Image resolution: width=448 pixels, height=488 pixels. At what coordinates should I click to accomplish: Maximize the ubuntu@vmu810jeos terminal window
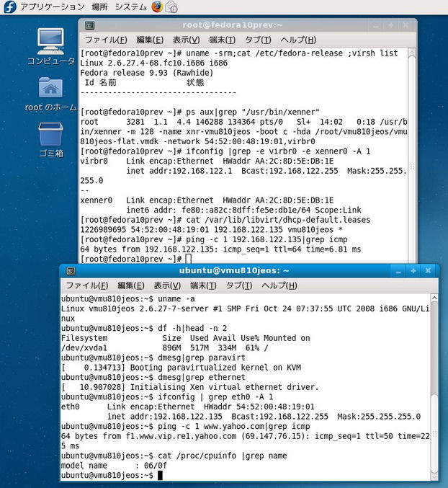[x=413, y=271]
